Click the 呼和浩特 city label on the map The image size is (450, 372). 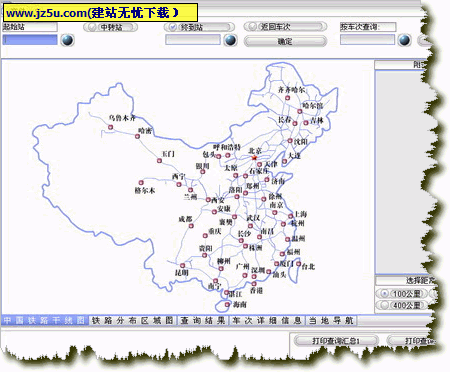click(227, 147)
